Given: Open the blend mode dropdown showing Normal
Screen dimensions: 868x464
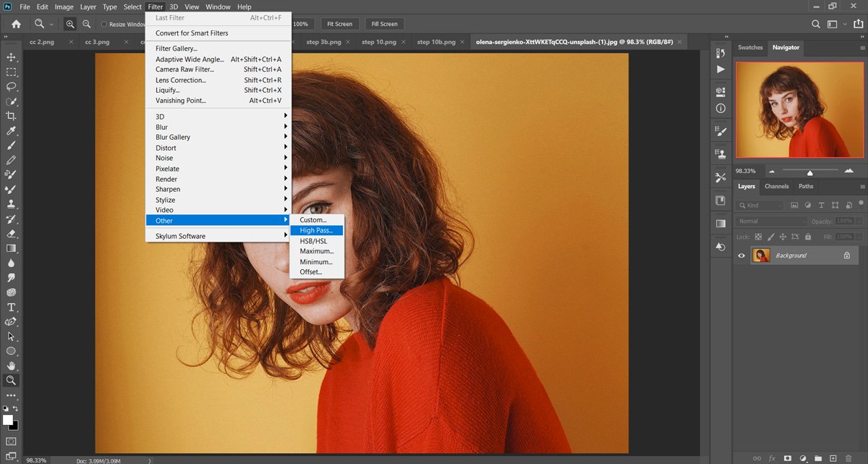Looking at the screenshot, I should click(x=770, y=222).
